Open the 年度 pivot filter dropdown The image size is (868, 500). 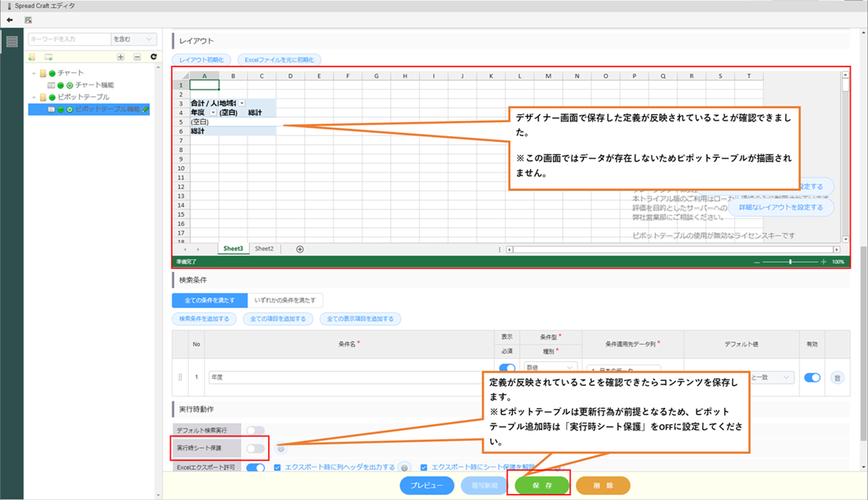coord(213,112)
